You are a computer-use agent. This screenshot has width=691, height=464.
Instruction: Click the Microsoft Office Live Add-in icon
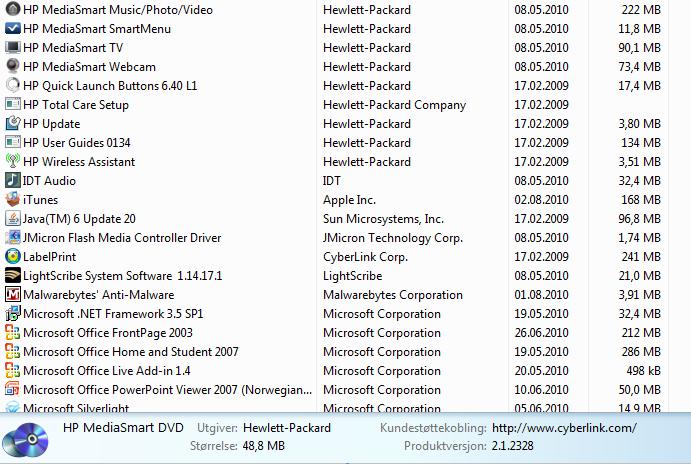(x=13, y=370)
